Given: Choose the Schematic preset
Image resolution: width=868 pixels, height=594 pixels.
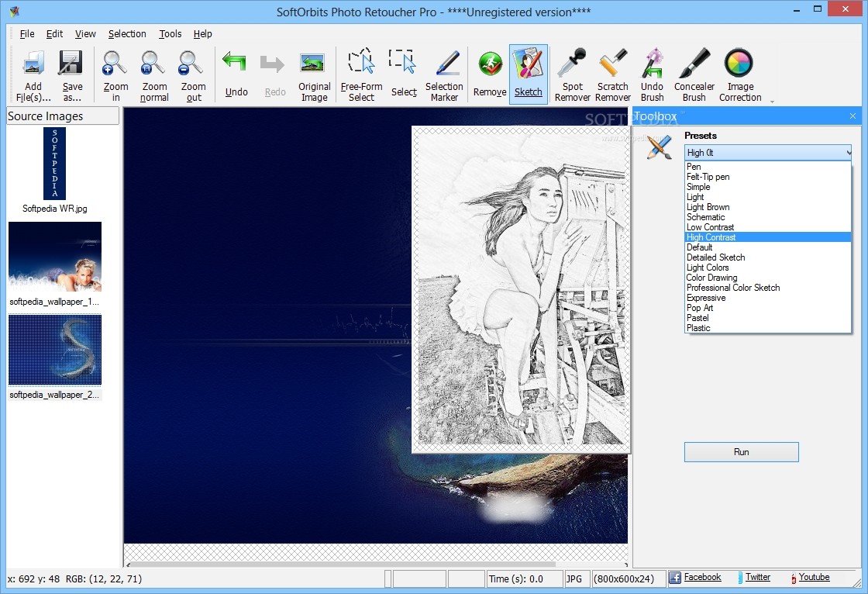Looking at the screenshot, I should (768, 217).
